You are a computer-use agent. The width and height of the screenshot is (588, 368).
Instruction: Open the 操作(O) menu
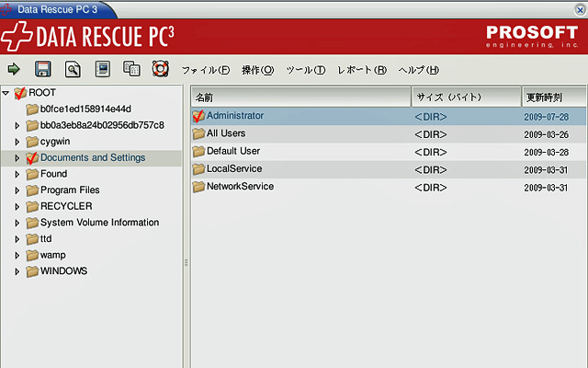(258, 70)
